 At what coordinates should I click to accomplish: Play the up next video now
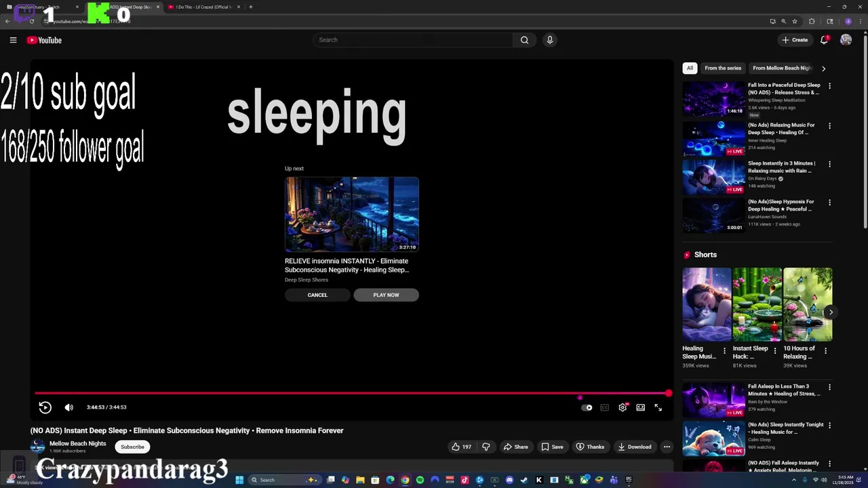coord(386,295)
